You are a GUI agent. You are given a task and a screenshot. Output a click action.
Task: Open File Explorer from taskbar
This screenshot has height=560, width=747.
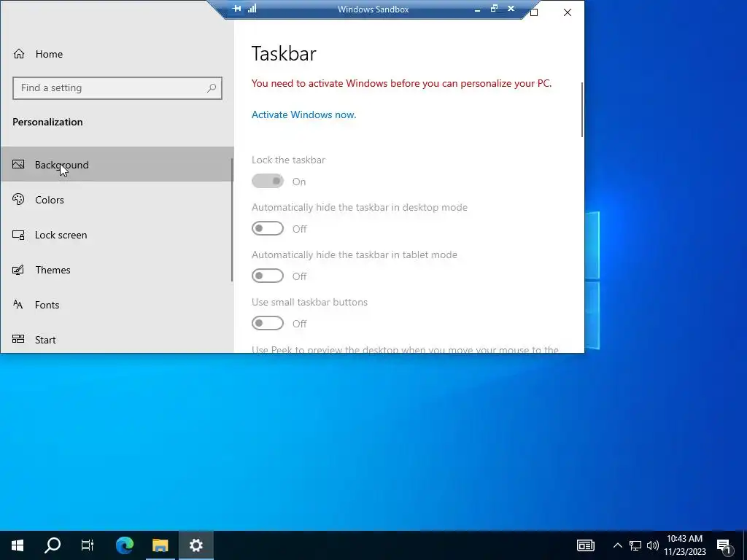[x=160, y=545]
